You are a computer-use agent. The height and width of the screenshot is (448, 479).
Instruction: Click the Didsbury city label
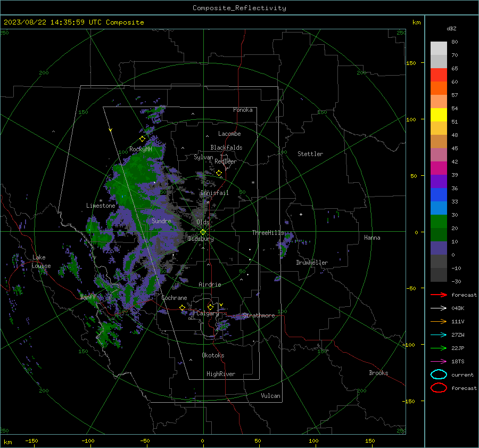pyautogui.click(x=201, y=239)
